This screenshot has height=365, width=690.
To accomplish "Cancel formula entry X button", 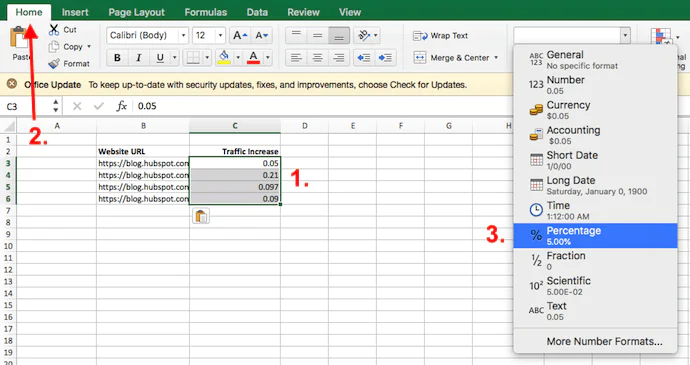I will point(77,106).
